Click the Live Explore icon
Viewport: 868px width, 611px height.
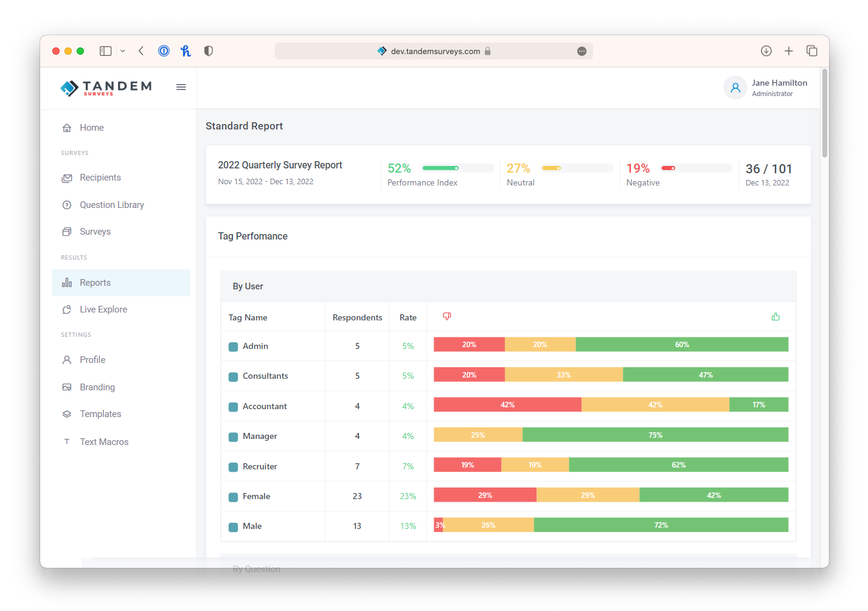click(67, 309)
